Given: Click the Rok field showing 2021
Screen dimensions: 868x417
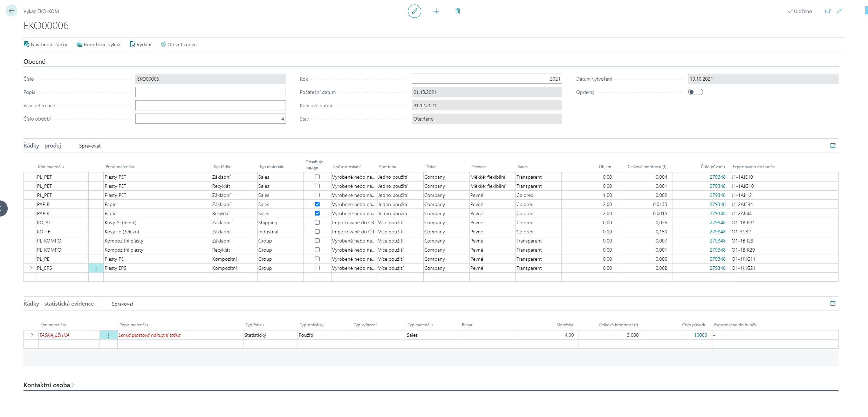Looking at the screenshot, I should coord(487,79).
